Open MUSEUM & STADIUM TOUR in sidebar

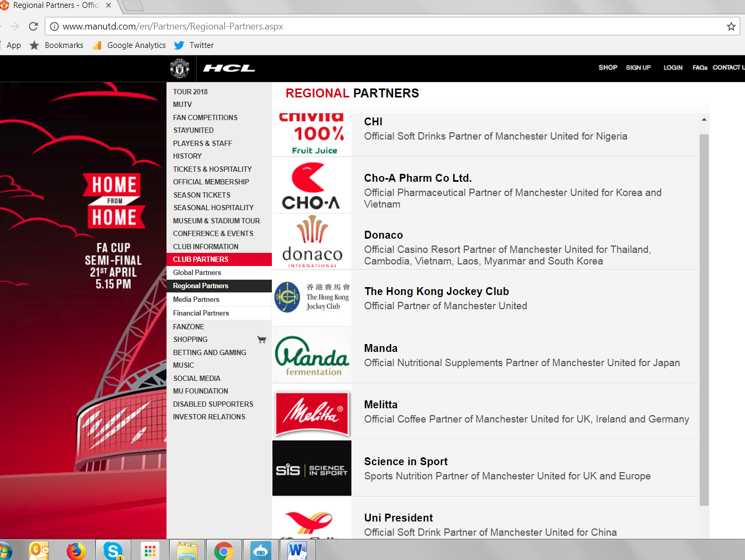point(216,221)
